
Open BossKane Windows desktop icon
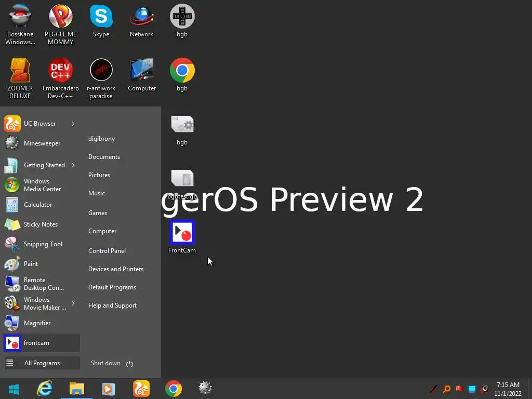pyautogui.click(x=20, y=24)
